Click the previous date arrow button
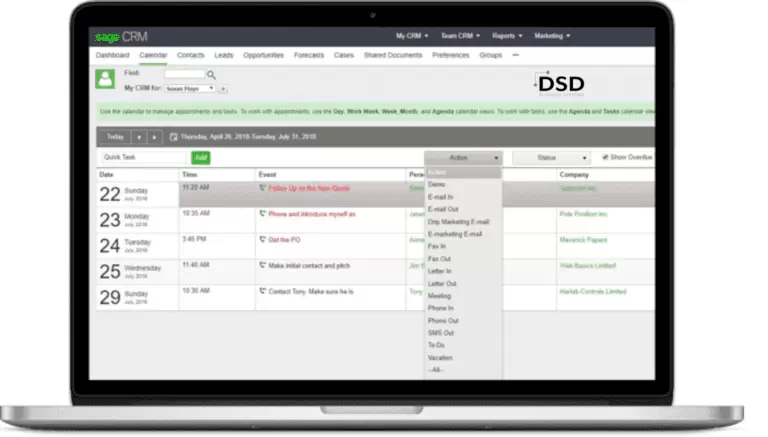 point(138,137)
